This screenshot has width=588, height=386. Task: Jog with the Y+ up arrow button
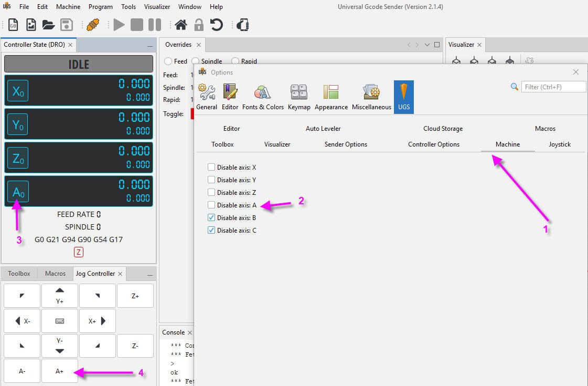60,296
